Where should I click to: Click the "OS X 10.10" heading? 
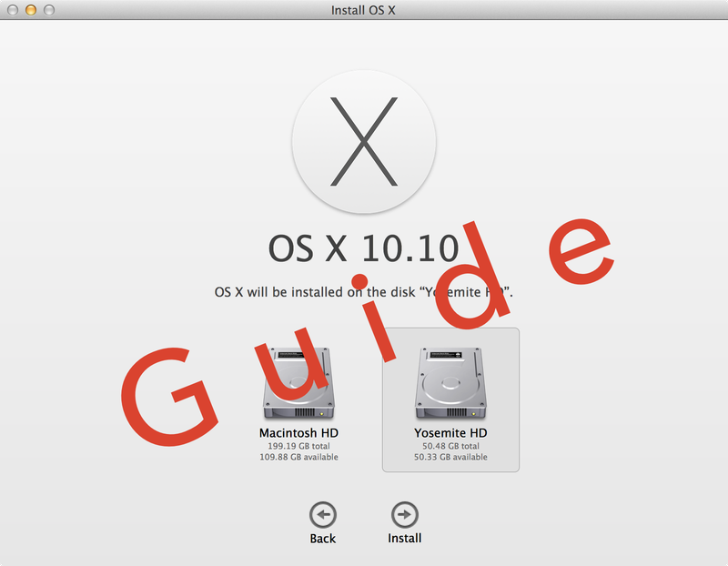pos(364,248)
